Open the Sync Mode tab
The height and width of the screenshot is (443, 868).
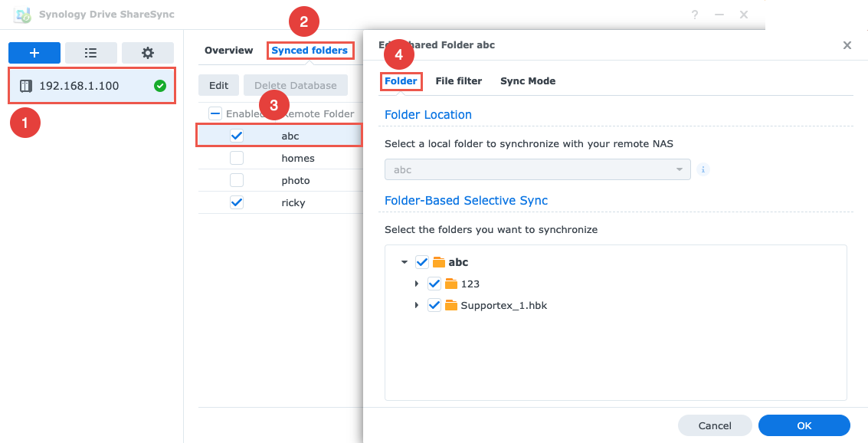528,80
